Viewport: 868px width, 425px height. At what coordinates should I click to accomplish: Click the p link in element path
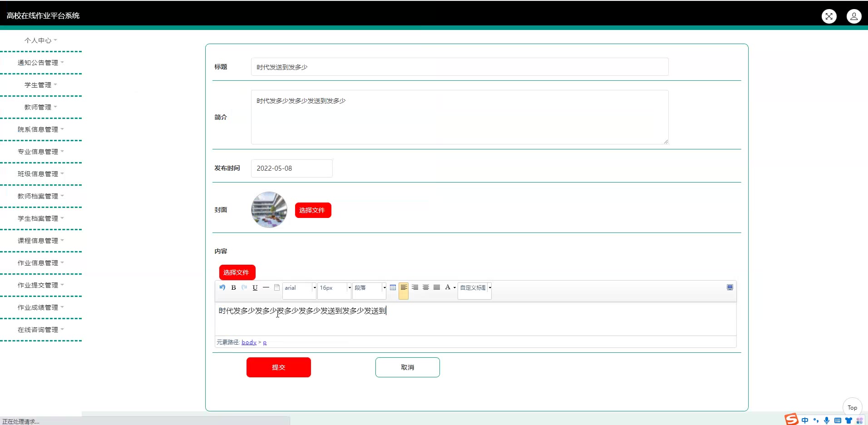[x=265, y=342]
